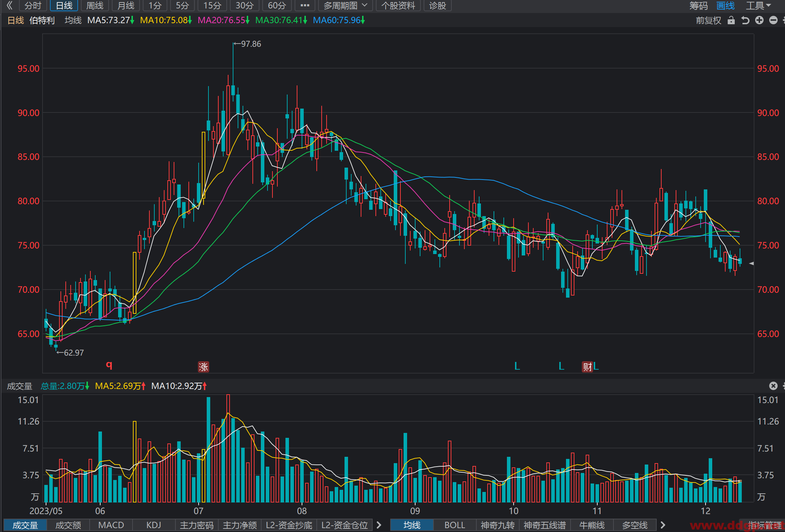Zoom in with the plus circle icon
Image resolution: width=785 pixels, height=532 pixels.
click(x=759, y=20)
